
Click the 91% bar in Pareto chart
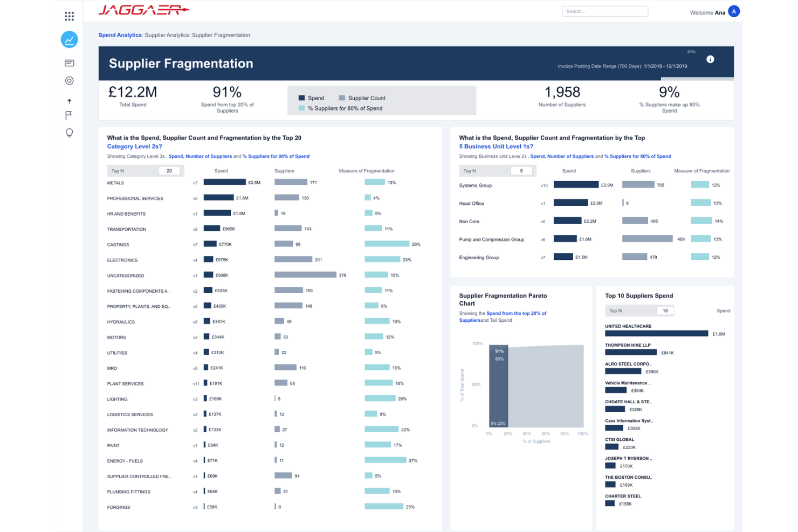pos(499,386)
